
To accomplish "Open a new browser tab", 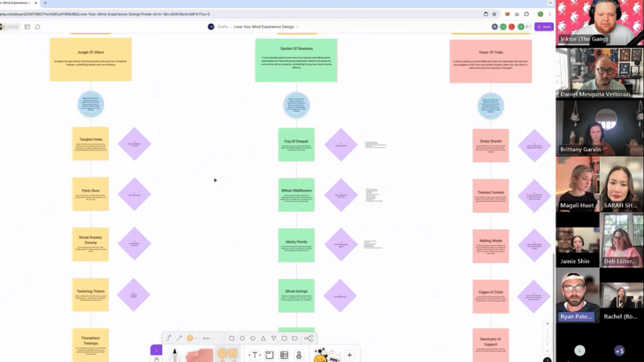I will coord(45,3).
